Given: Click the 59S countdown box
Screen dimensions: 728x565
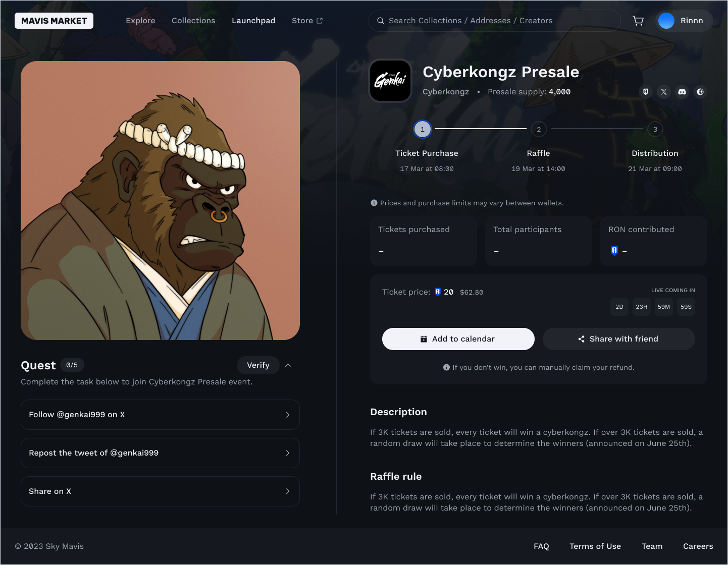Looking at the screenshot, I should coord(686,307).
